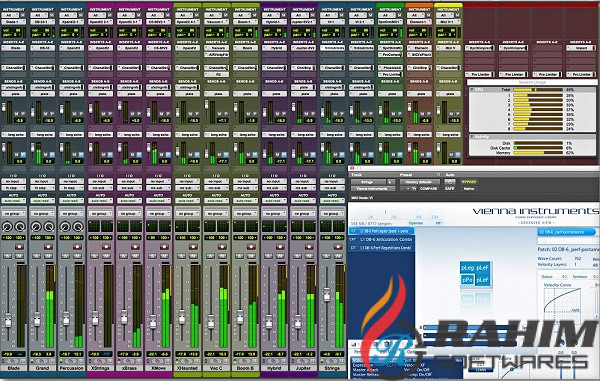The image size is (600, 381).
Task: Mute the Grand track
Action: (x=49, y=256)
